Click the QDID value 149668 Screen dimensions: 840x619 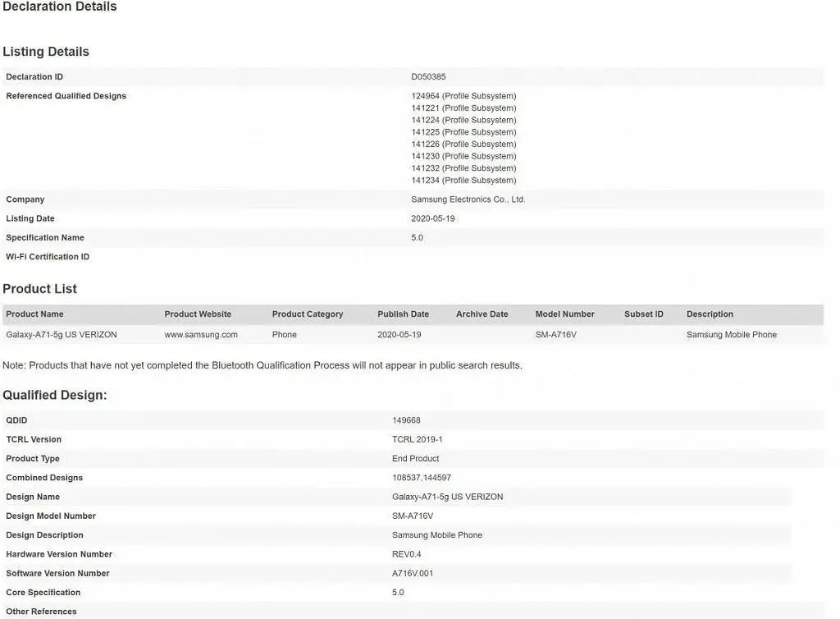[x=406, y=420]
